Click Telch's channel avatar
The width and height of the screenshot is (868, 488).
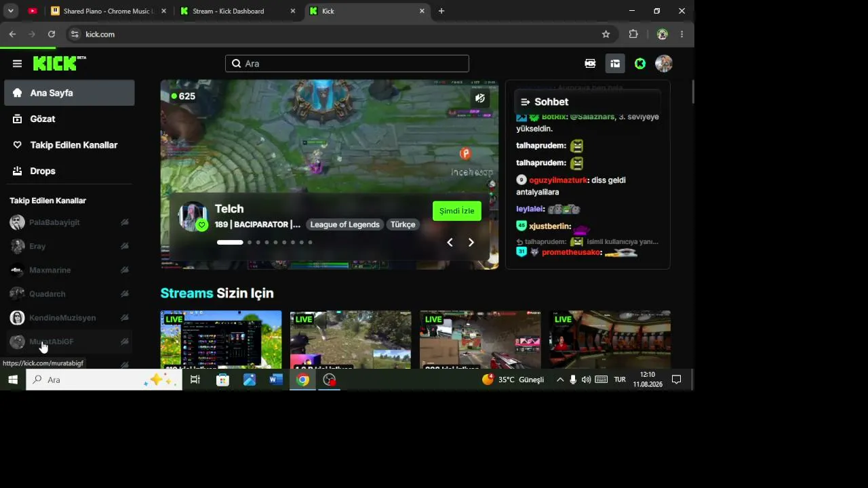193,216
